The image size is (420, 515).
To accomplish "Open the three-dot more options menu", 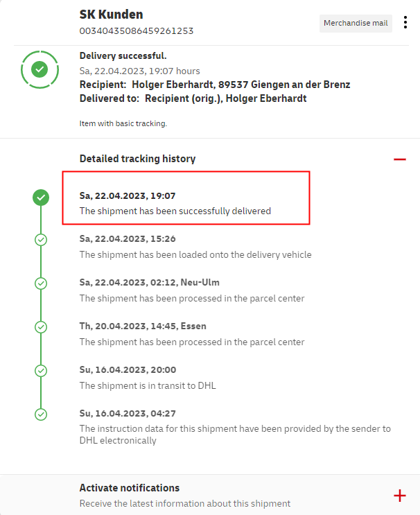I will coord(405,22).
